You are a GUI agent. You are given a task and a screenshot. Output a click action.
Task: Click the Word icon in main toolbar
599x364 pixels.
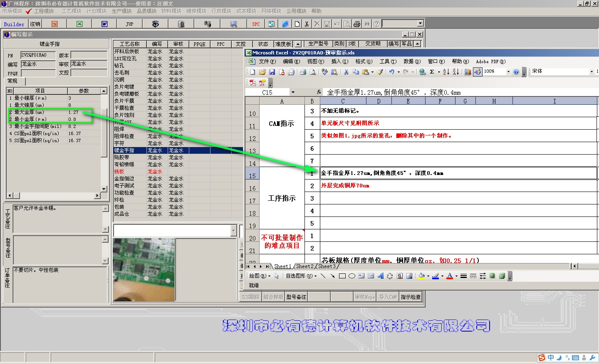coord(104,24)
